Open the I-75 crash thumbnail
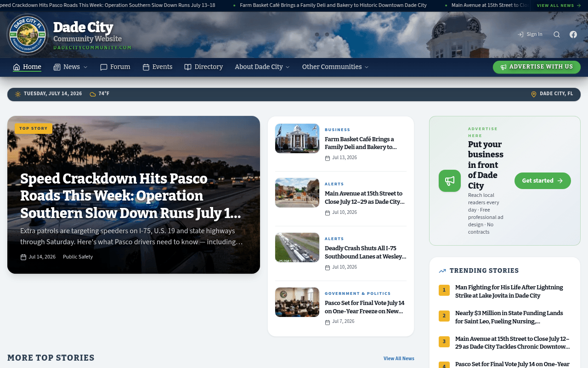Screen dimensions: 588x368 click(297, 247)
